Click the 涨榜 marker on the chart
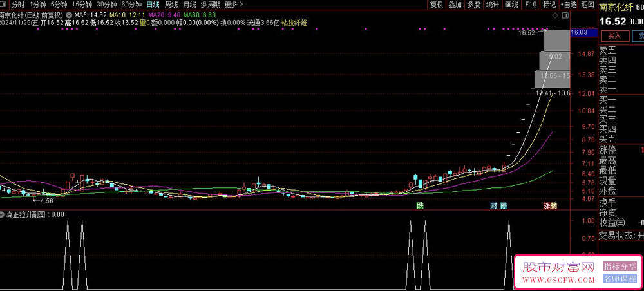644x291 pixels. (x=551, y=205)
